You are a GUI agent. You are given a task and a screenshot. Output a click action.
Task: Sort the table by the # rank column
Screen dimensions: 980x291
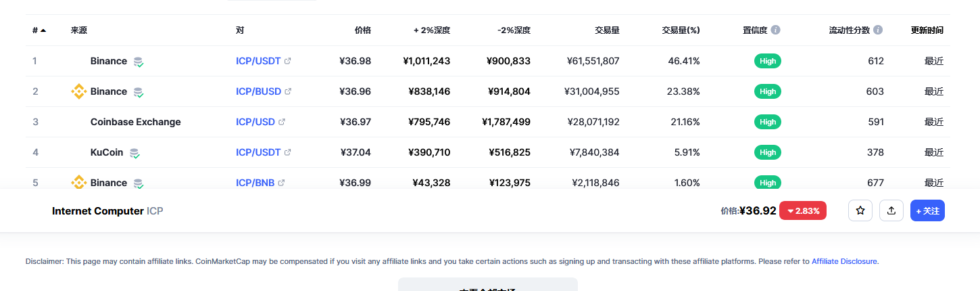pos(39,30)
